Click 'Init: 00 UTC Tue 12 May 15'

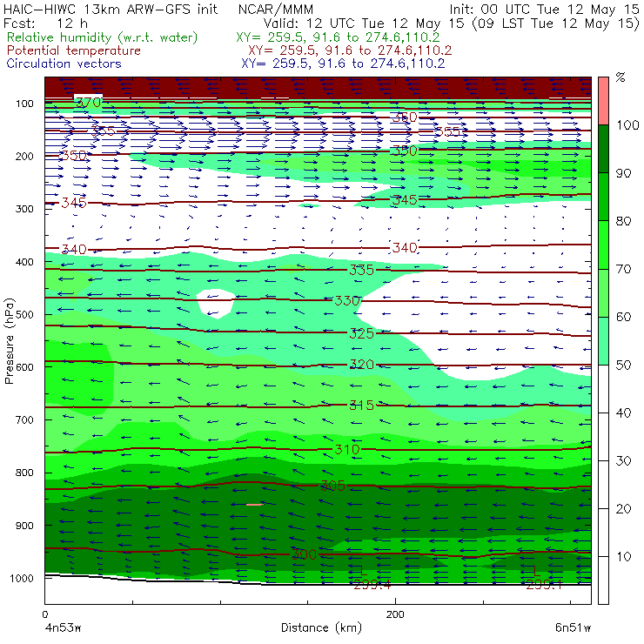point(544,10)
